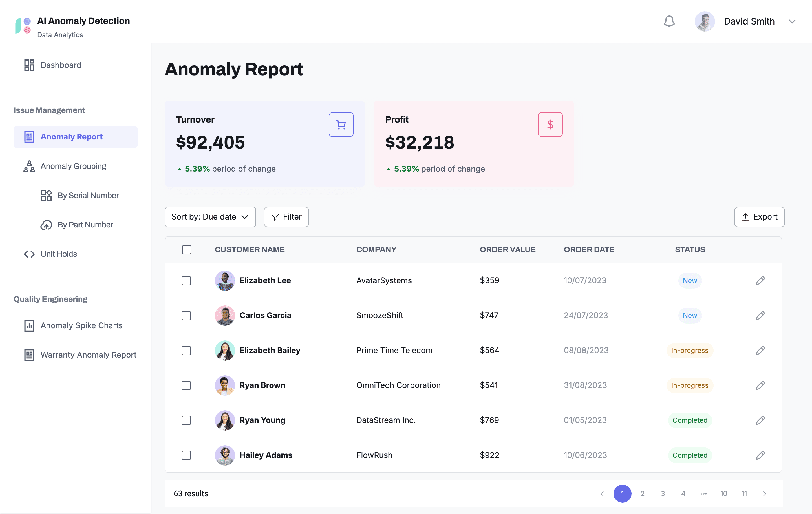Click the Profit dollar sign icon

(x=550, y=125)
